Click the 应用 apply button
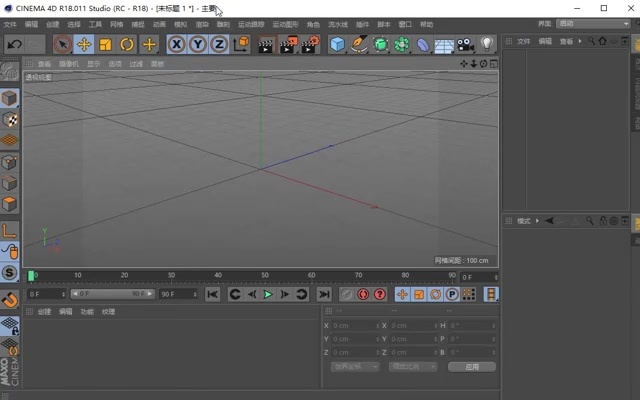This screenshot has height=400, width=640. point(470,367)
